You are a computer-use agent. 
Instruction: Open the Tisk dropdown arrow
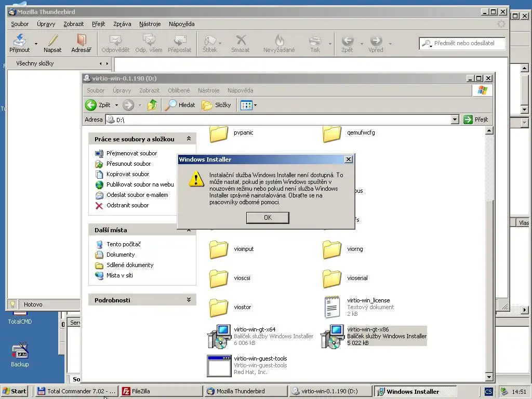pos(330,44)
